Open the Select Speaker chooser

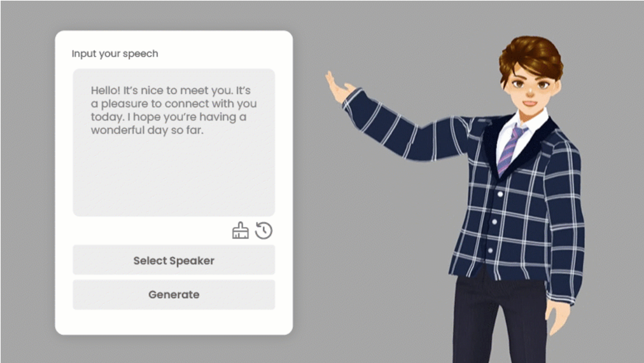pos(174,260)
